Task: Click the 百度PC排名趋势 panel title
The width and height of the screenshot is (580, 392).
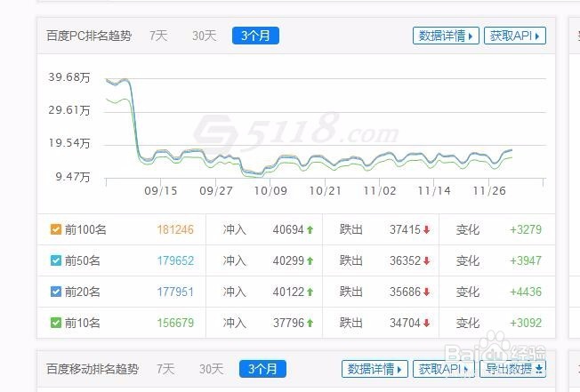Action: pyautogui.click(x=89, y=36)
